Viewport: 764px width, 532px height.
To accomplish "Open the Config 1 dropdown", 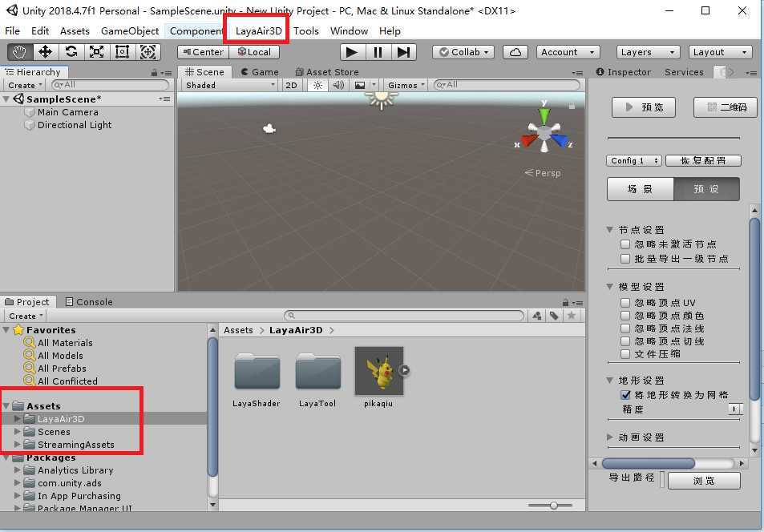I will pos(634,161).
